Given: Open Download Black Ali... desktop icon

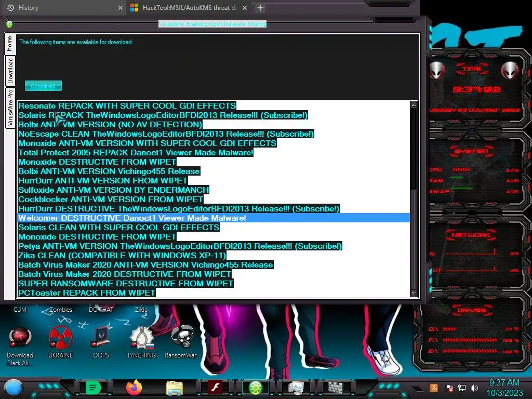Looking at the screenshot, I should [x=20, y=346].
